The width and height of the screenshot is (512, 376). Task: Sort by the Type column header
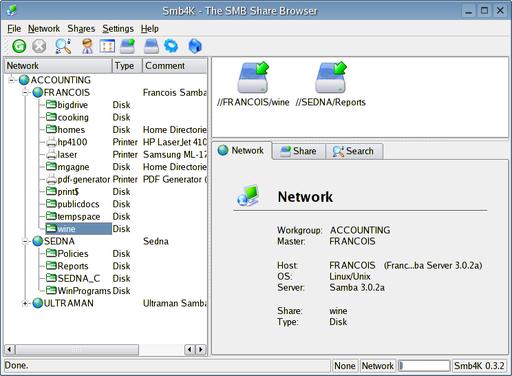click(127, 66)
